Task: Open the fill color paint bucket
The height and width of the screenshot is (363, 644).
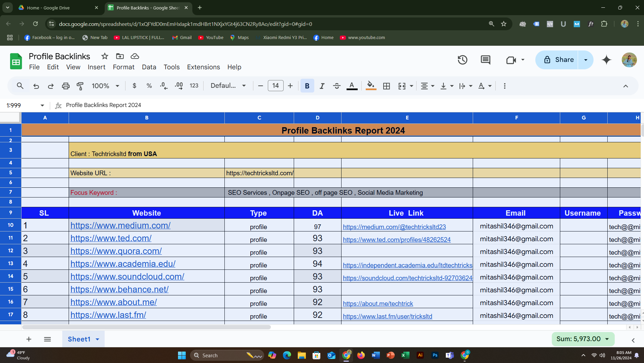Action: 371,86
